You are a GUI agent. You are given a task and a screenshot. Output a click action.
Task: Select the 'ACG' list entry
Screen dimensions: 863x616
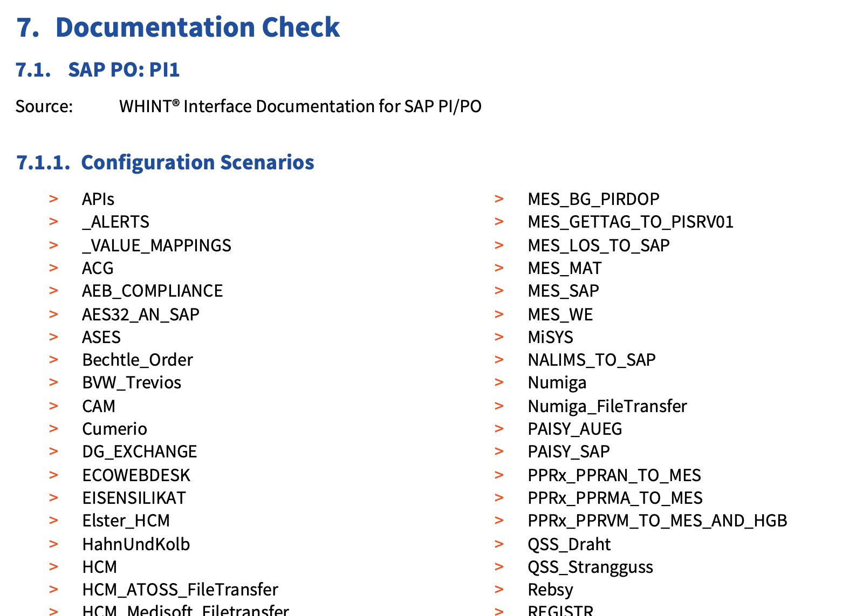coord(98,268)
